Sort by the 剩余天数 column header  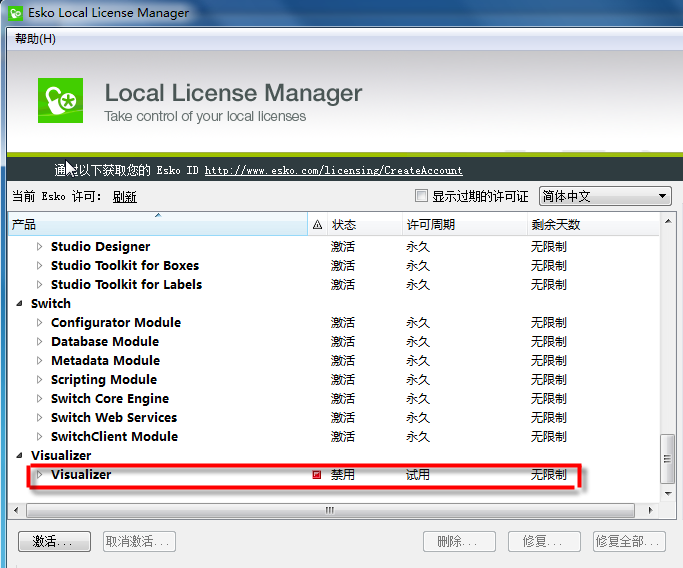coord(590,225)
